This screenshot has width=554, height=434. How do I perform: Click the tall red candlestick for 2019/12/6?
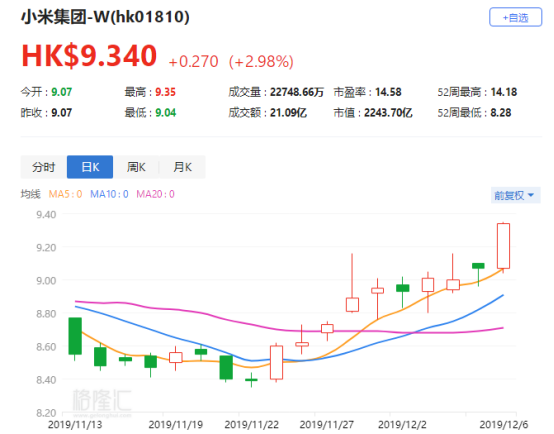click(503, 246)
